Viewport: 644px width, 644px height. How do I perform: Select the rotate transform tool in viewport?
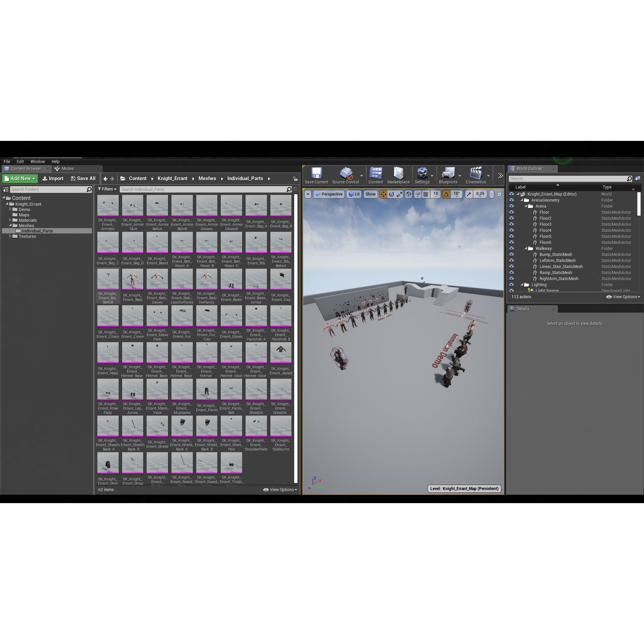click(x=391, y=194)
